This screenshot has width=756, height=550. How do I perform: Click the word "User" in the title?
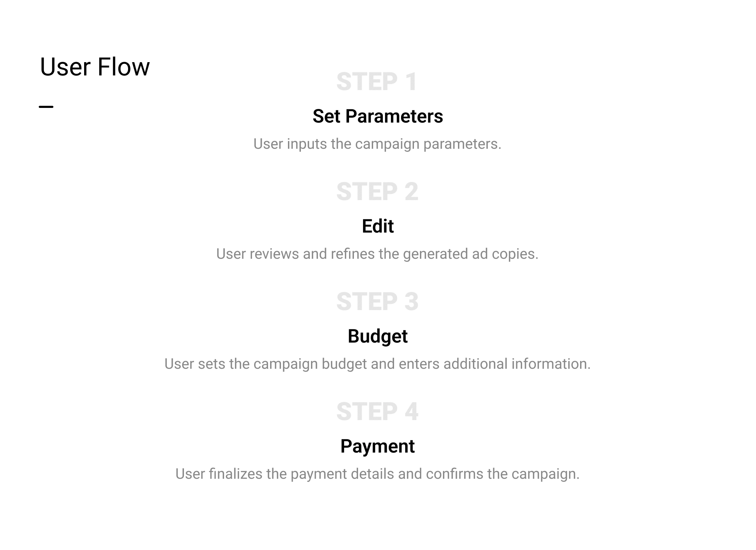(x=66, y=67)
